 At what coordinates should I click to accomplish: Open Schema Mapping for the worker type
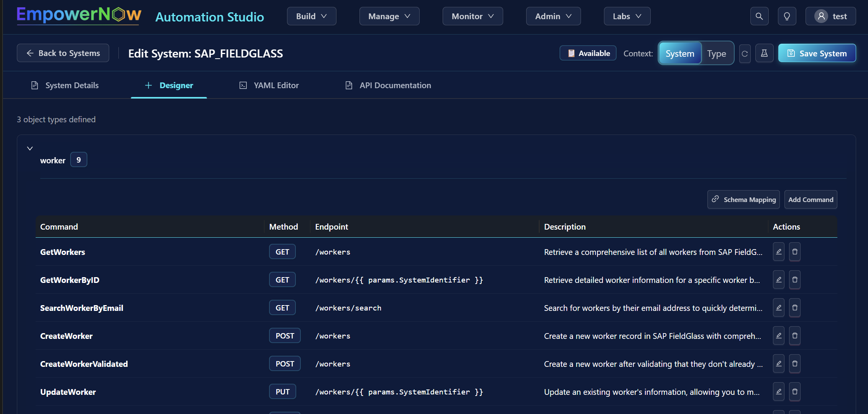(743, 199)
